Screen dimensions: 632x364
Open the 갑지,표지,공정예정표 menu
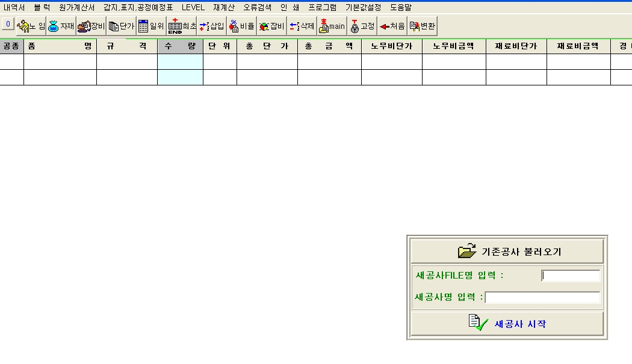click(138, 8)
